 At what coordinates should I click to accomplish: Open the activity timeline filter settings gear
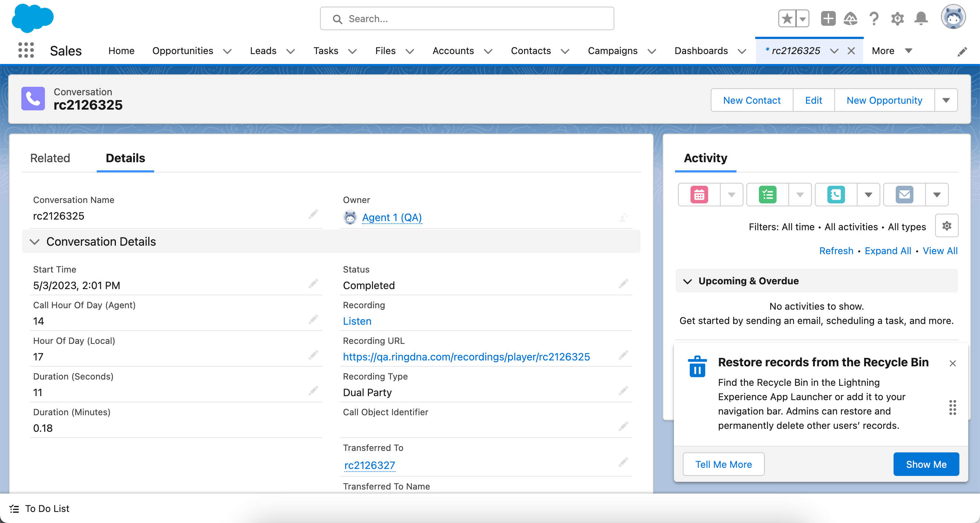pyautogui.click(x=947, y=226)
